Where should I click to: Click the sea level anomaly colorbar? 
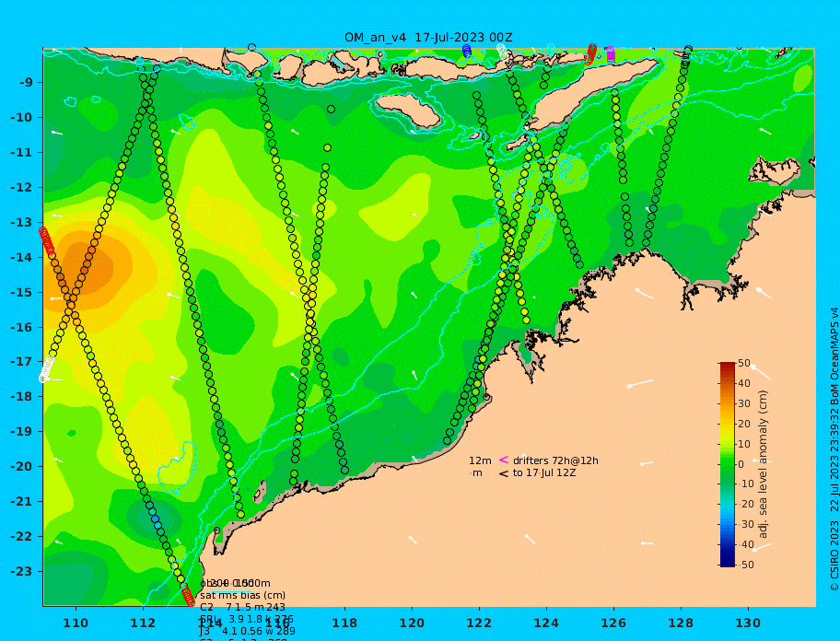tap(728, 464)
